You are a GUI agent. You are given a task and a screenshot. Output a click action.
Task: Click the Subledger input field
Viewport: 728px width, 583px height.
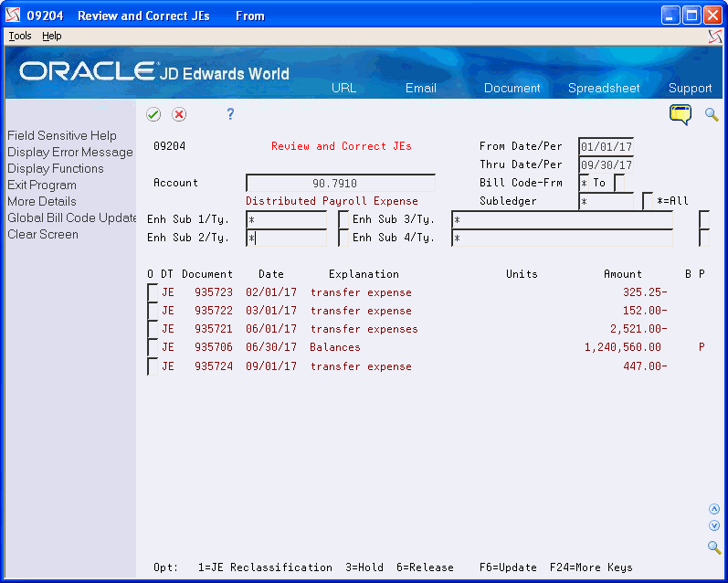point(606,201)
